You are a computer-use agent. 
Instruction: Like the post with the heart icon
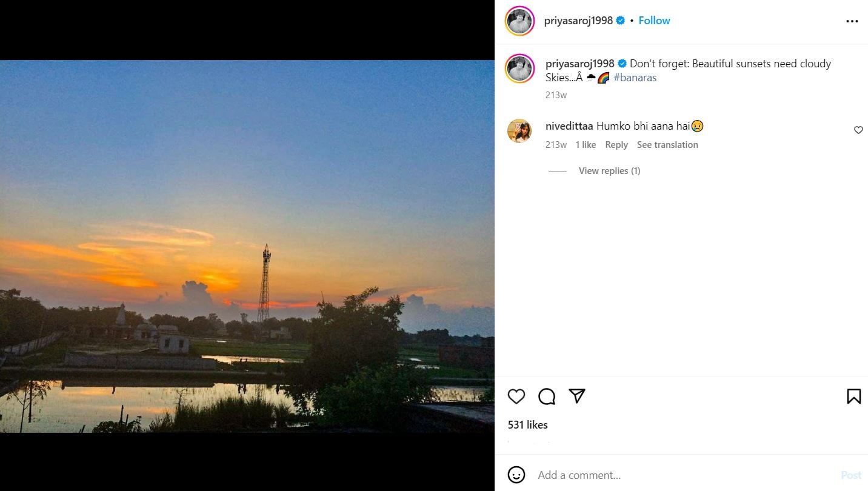coord(516,396)
